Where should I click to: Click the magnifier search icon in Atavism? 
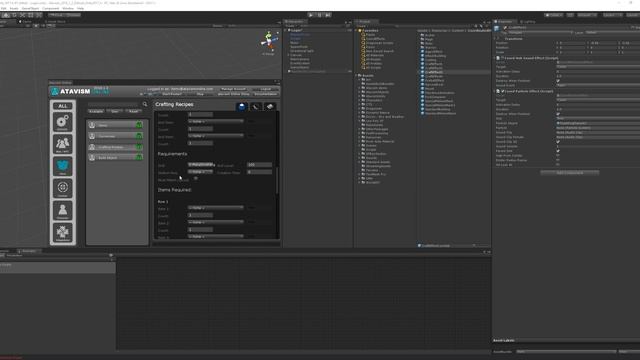point(145,104)
